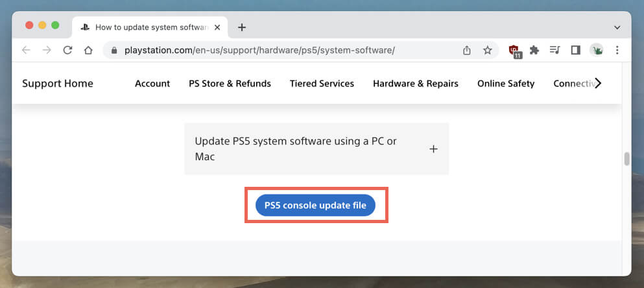644x288 pixels.
Task: Open the uBlock Origin extension
Action: [514, 50]
